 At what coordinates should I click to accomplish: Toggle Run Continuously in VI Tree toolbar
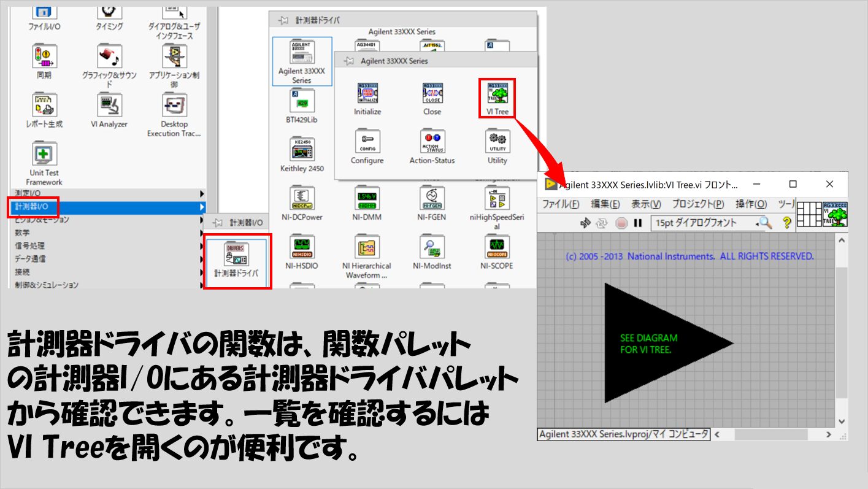click(602, 223)
